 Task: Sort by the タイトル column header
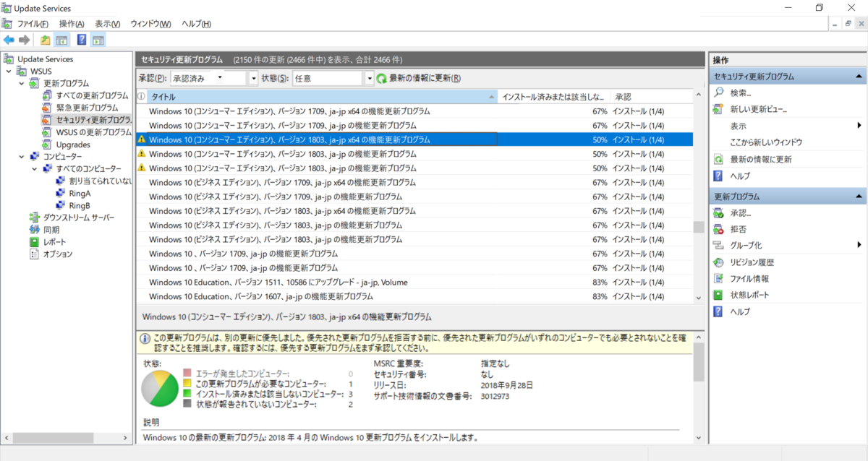pos(323,96)
